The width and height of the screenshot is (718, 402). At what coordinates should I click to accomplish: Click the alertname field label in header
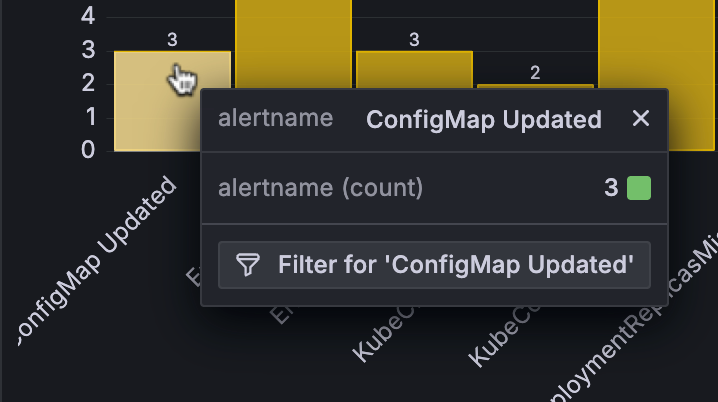click(275, 119)
